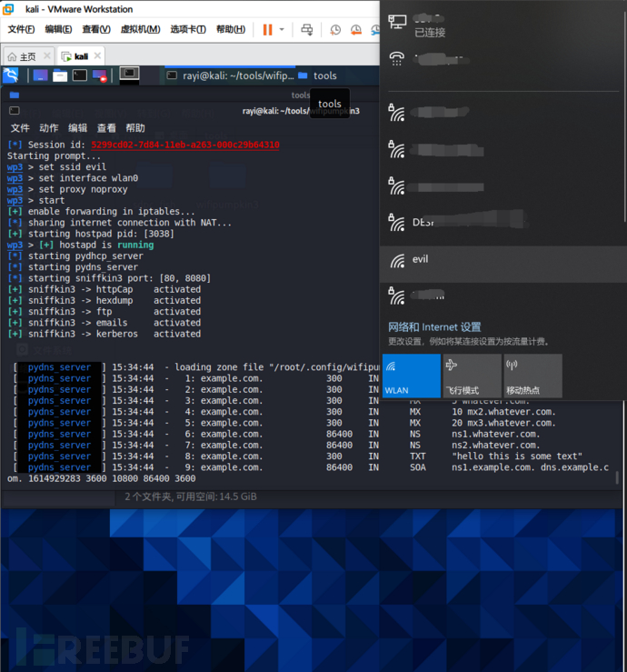Click the send Ctrl+Alt+Del toolbar icon

pyautogui.click(x=307, y=30)
